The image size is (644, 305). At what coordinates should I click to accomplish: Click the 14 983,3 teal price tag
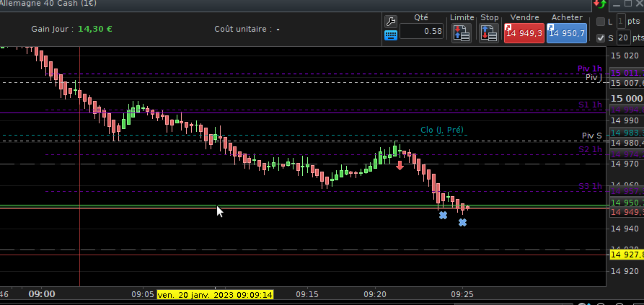627,133
